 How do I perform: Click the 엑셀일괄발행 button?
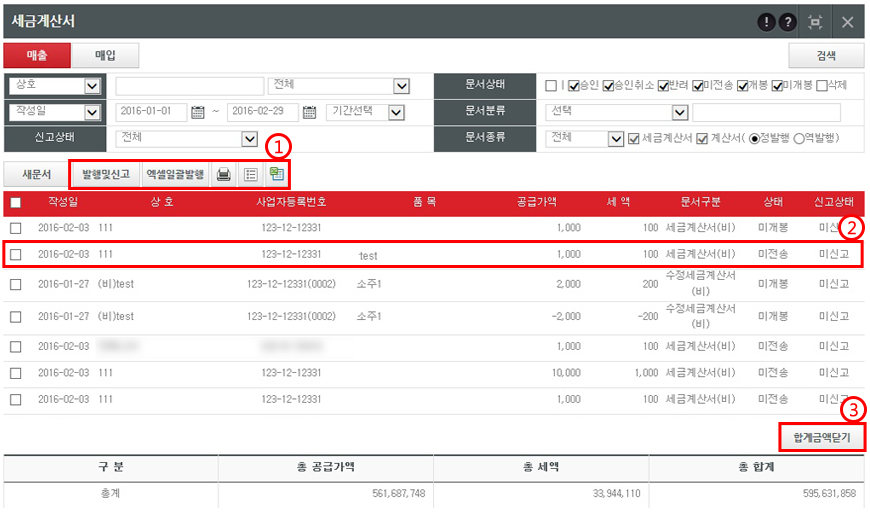tap(175, 174)
